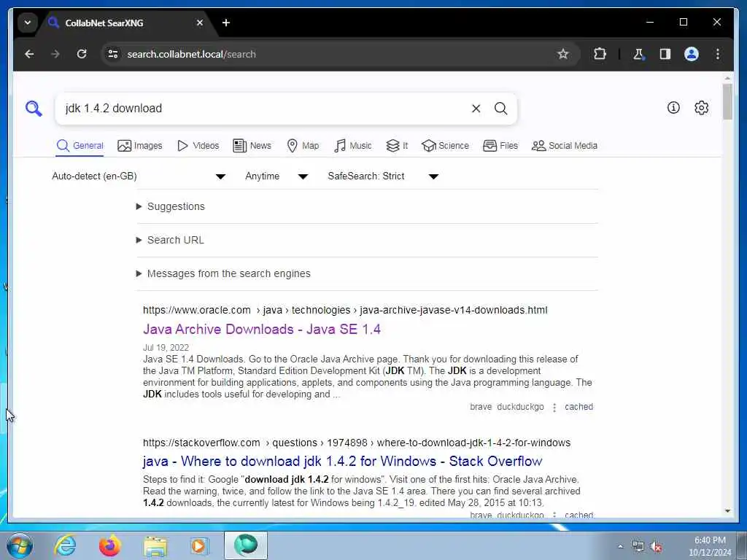View site information icon in address bar
This screenshot has height=560, width=747.
pyautogui.click(x=113, y=54)
